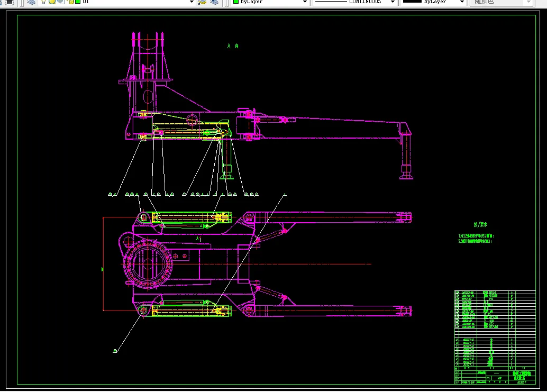Open the Layer Properties Manager icon
The width and height of the screenshot is (547, 392).
click(32, 2)
